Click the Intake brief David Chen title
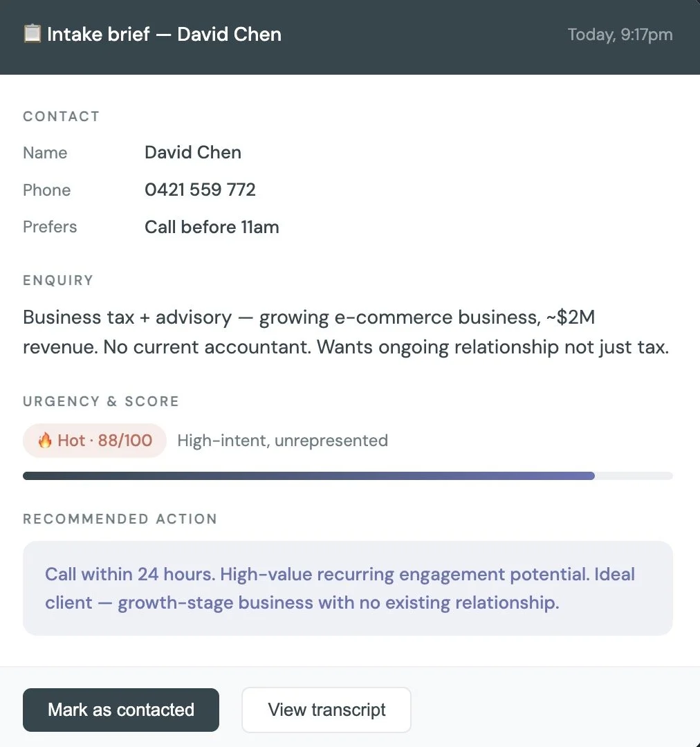This screenshot has height=747, width=700. pos(165,35)
